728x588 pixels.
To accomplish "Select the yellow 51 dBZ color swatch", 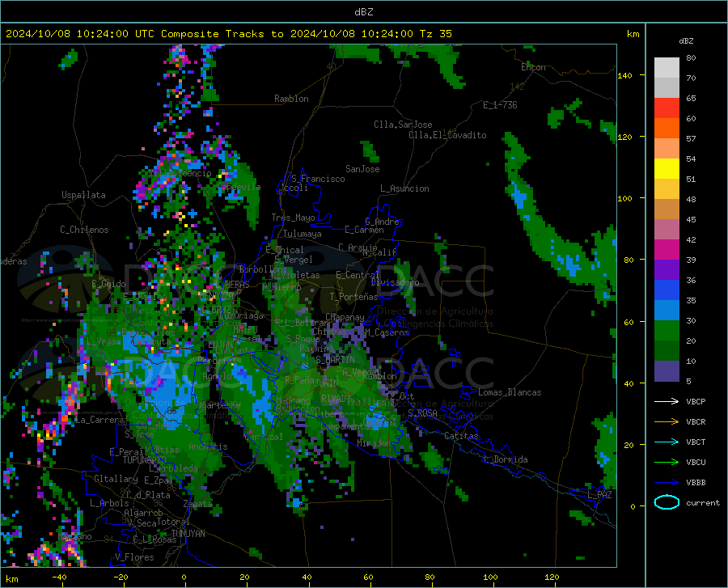I will click(x=667, y=169).
